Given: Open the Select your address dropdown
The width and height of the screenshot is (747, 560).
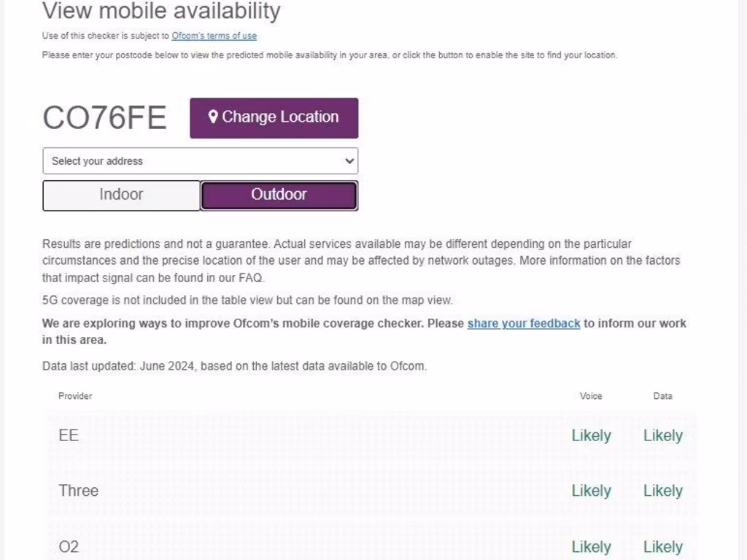Looking at the screenshot, I should pos(200,161).
